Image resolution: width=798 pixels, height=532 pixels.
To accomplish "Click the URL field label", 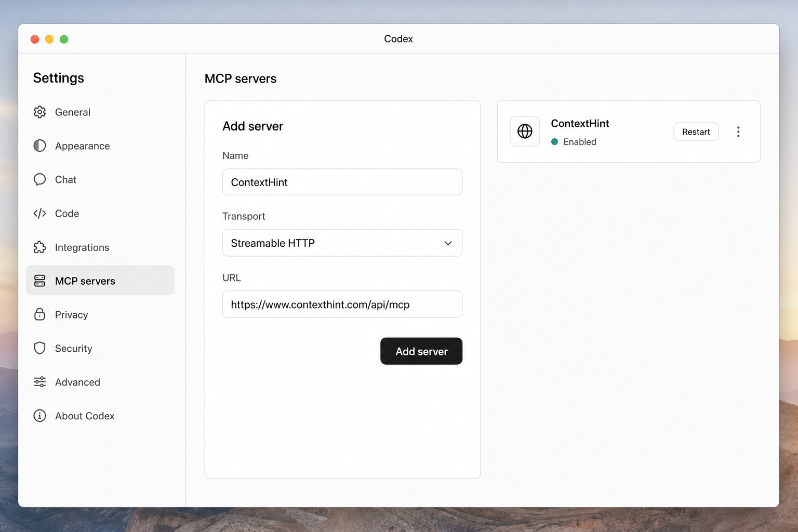I will click(232, 278).
